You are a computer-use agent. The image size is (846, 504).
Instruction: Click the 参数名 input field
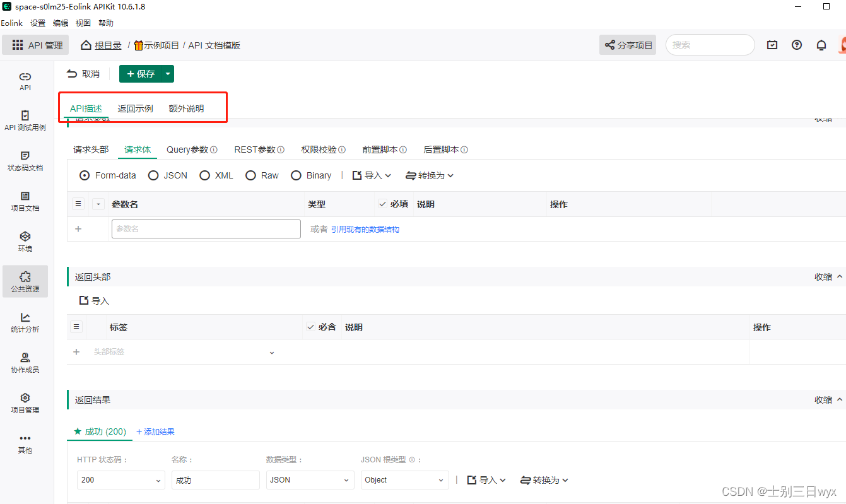click(x=206, y=229)
